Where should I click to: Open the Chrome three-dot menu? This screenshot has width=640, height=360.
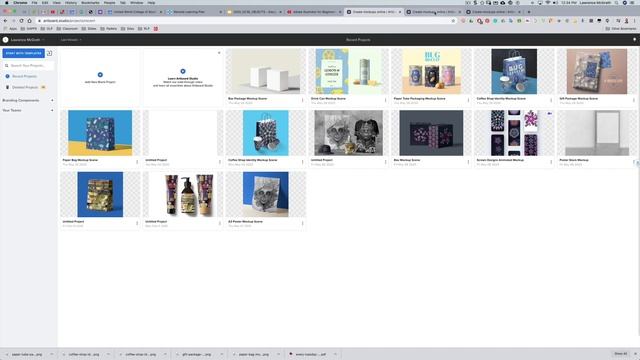click(635, 20)
